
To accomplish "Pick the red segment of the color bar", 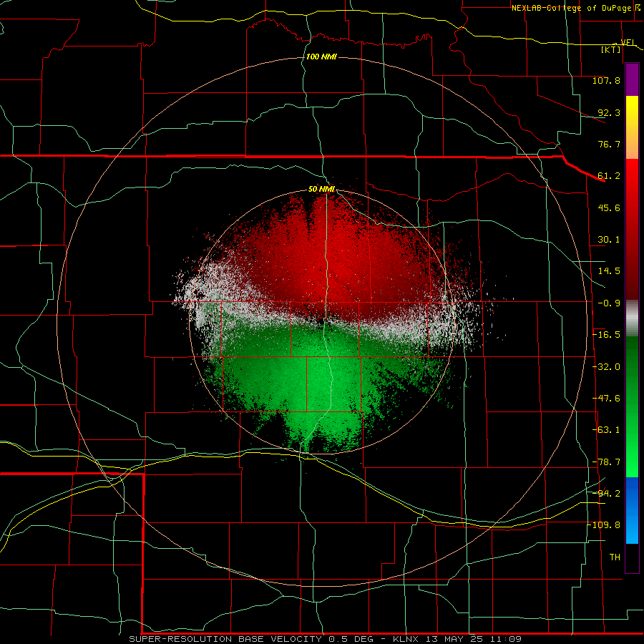I will [x=632, y=229].
